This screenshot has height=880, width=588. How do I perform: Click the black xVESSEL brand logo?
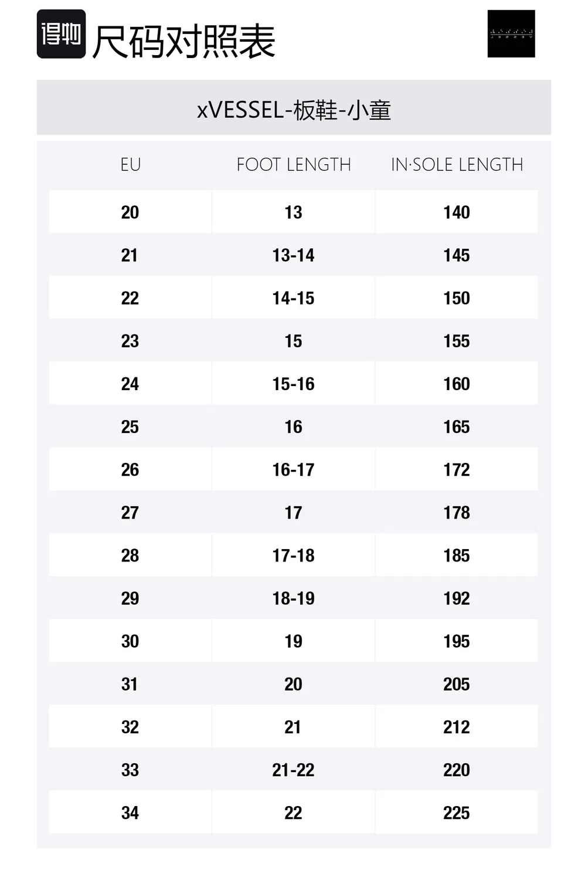511,33
